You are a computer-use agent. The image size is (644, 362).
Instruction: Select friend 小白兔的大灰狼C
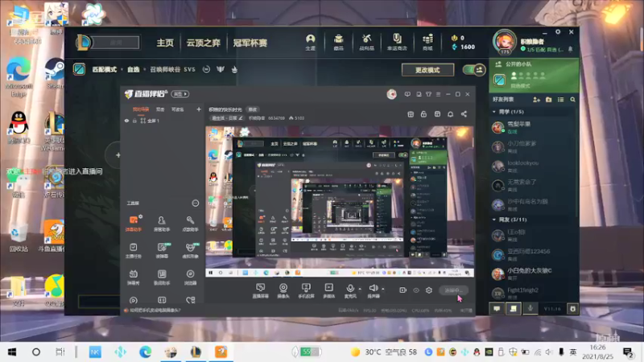click(532, 274)
